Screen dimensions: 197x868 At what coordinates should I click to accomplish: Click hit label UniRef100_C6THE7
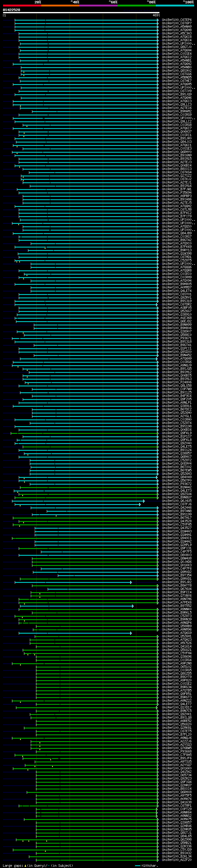click(x=177, y=81)
